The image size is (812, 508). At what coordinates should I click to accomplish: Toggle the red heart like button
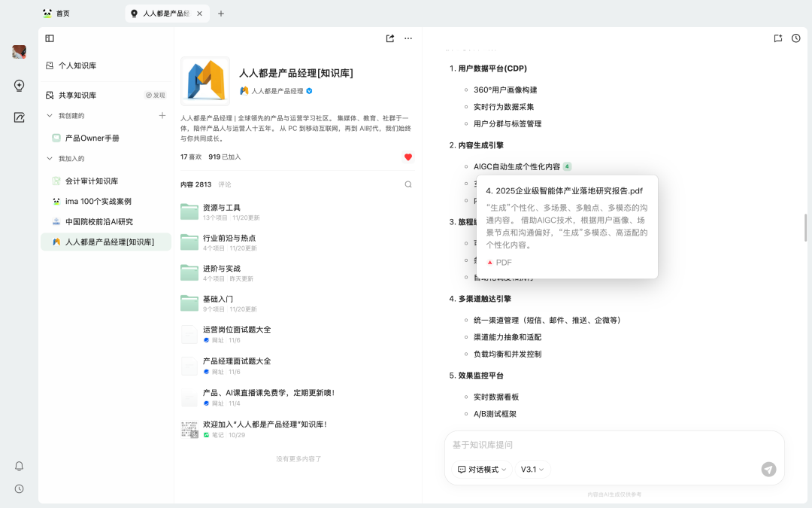pyautogui.click(x=408, y=157)
